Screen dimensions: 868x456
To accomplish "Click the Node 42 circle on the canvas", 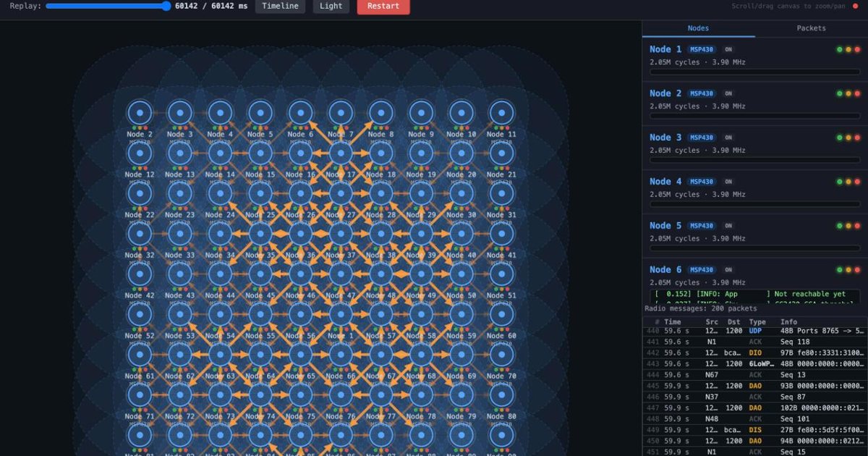I will (x=140, y=274).
